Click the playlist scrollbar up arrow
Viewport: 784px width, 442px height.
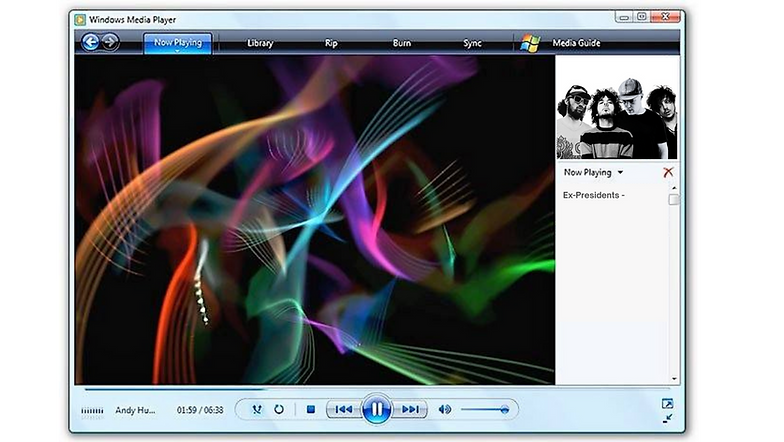point(674,188)
